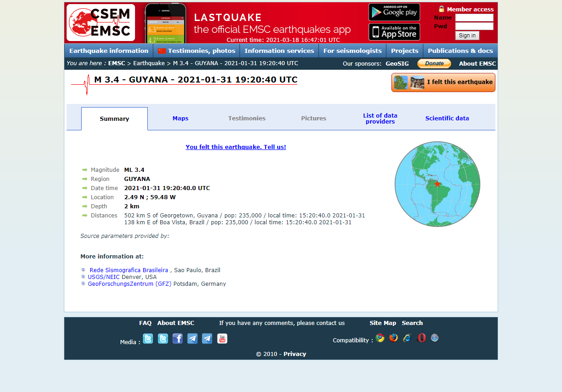This screenshot has height=392, width=562.
Task: Open the CSEM EMSC logo
Action: coord(100,22)
